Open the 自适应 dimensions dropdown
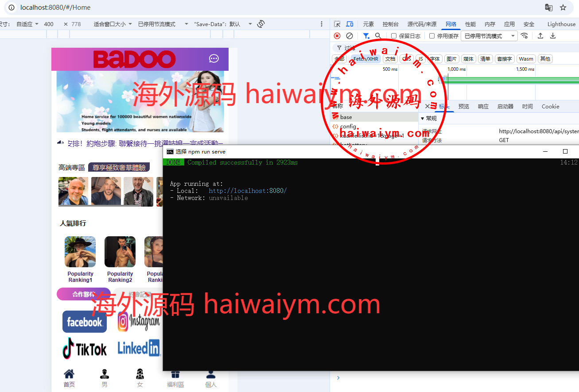The image size is (579, 392). pos(27,24)
